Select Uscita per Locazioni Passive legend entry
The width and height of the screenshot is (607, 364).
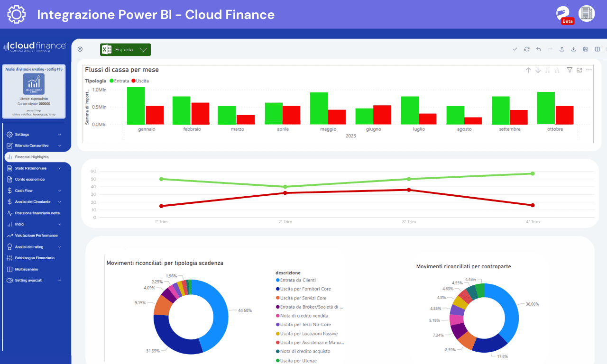(x=306, y=334)
